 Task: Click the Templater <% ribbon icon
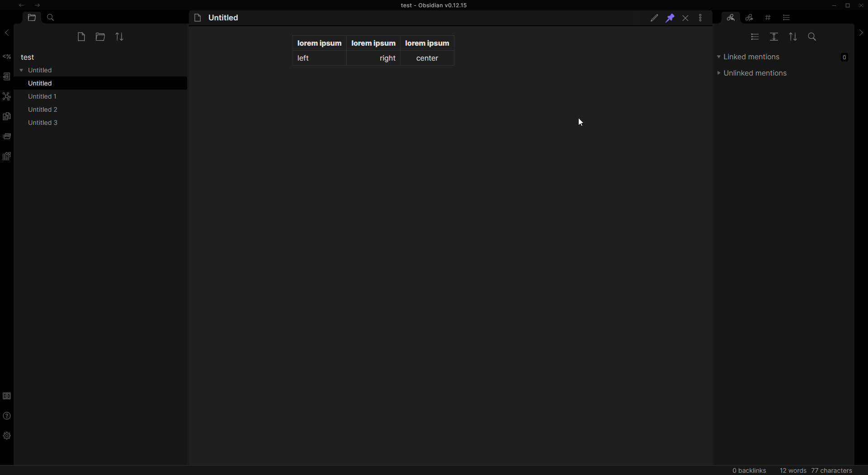tap(7, 57)
